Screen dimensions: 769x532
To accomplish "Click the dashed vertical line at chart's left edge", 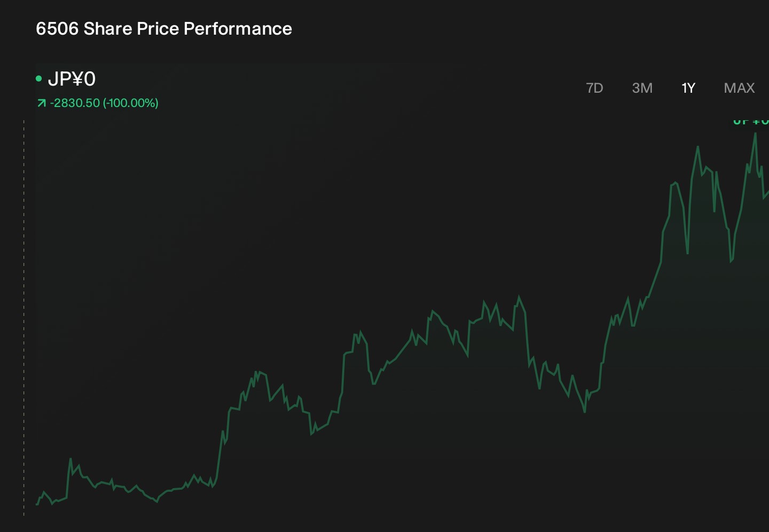I will pyautogui.click(x=24, y=318).
